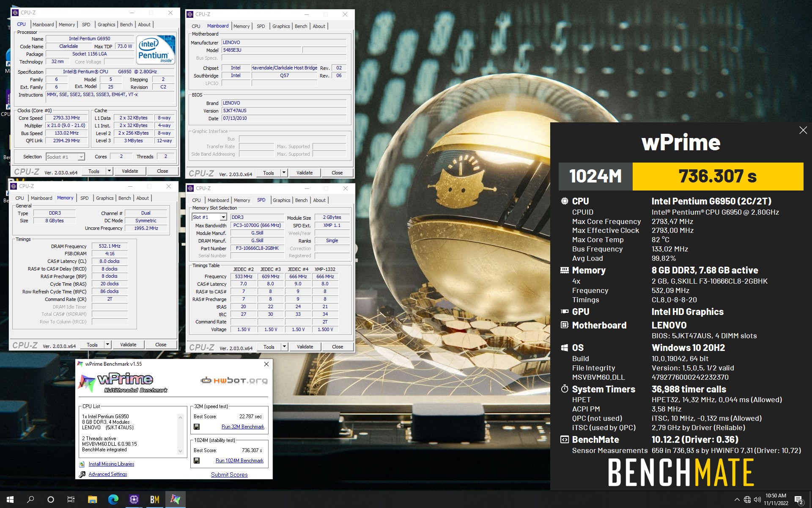
Task: Click the Memory icon in BenchMate panel
Action: (565, 270)
